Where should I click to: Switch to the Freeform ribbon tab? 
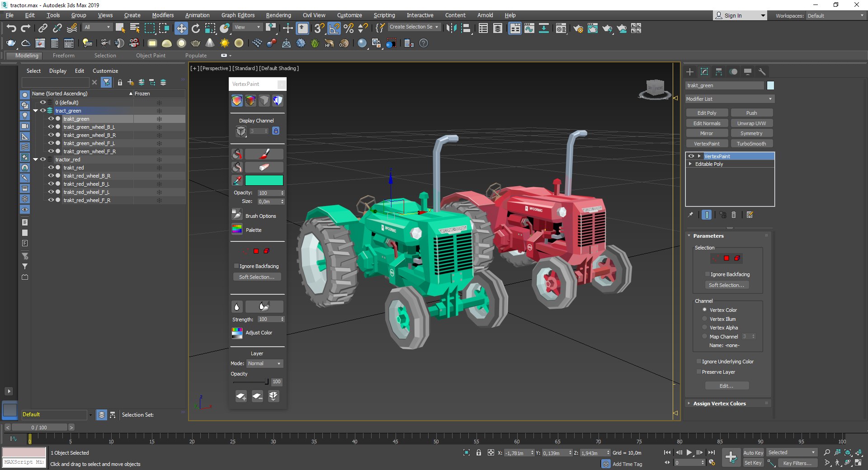pyautogui.click(x=63, y=56)
